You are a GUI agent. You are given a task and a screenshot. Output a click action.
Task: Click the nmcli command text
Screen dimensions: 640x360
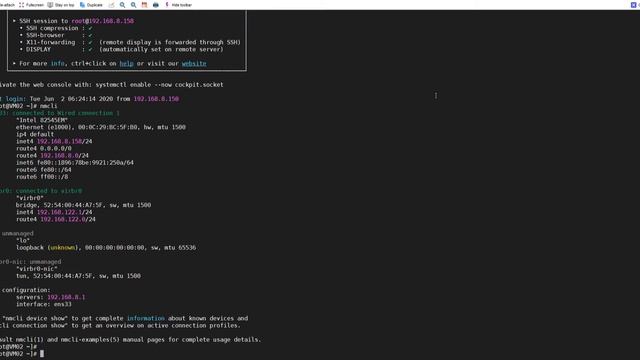click(x=49, y=106)
